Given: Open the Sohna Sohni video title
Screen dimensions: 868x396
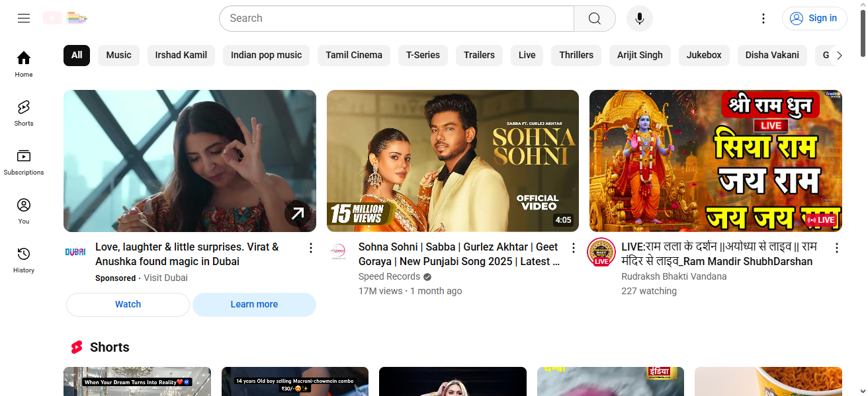Looking at the screenshot, I should pos(459,255).
